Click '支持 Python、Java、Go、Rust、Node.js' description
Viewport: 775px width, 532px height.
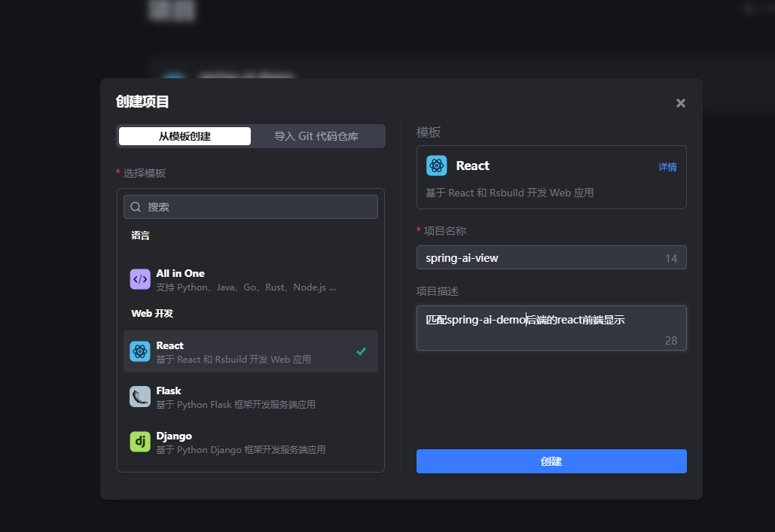pos(246,287)
